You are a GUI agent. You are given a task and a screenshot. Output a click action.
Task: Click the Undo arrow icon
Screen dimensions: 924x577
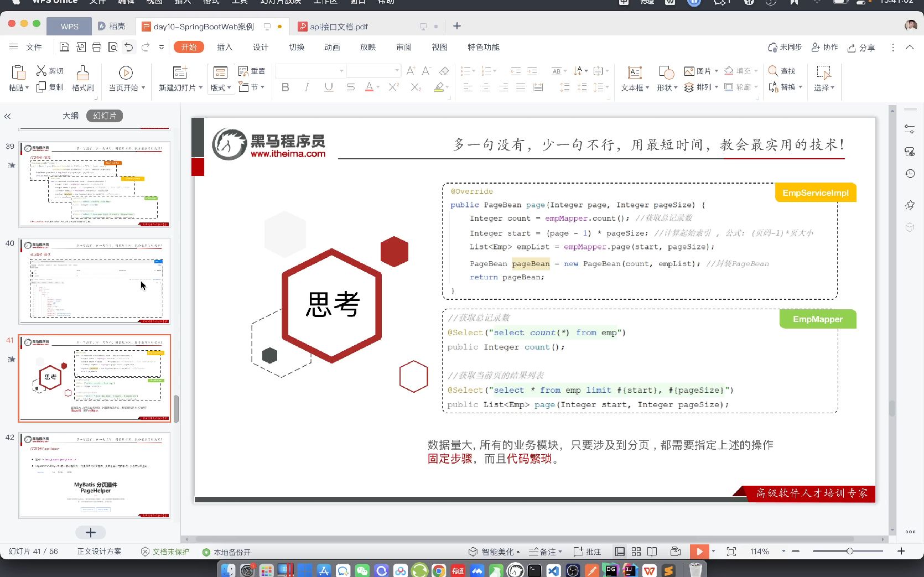pyautogui.click(x=129, y=48)
